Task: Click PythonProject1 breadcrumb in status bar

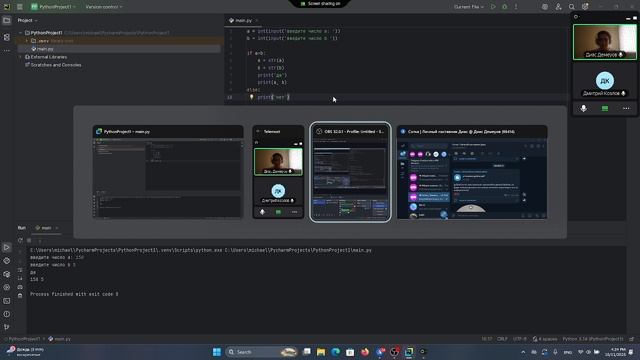Action: tap(24, 339)
